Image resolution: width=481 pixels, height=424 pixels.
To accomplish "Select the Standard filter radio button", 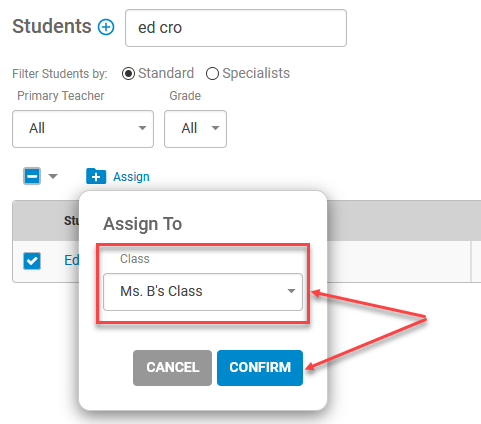I will point(128,74).
